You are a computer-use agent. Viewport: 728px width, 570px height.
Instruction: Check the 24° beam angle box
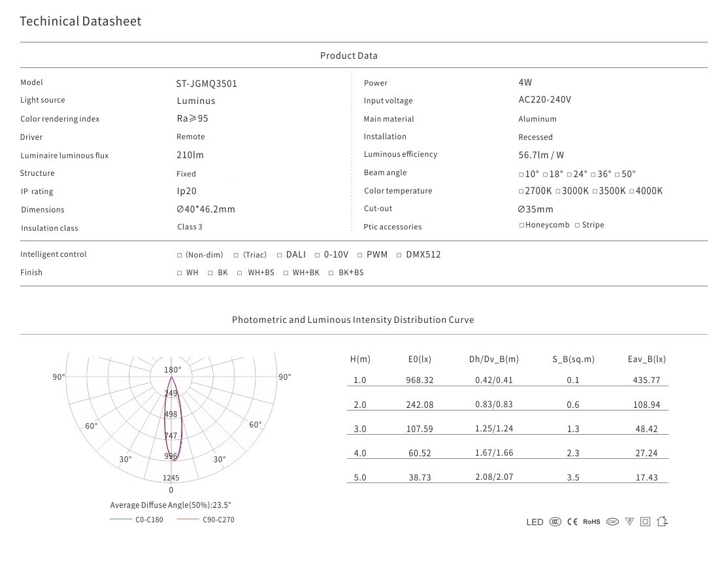click(569, 175)
